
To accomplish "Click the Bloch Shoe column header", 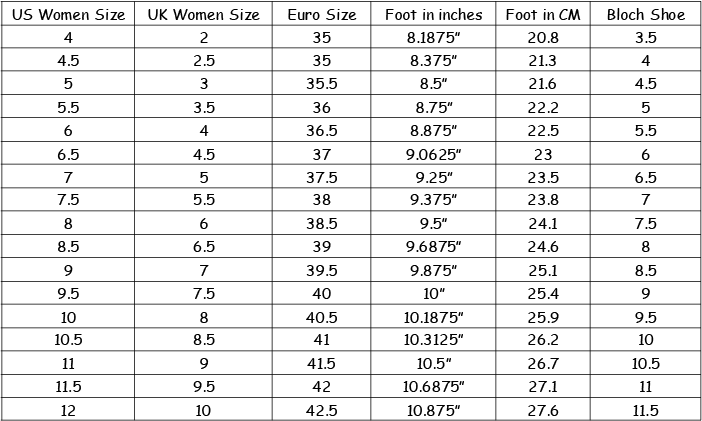I will (646, 14).
